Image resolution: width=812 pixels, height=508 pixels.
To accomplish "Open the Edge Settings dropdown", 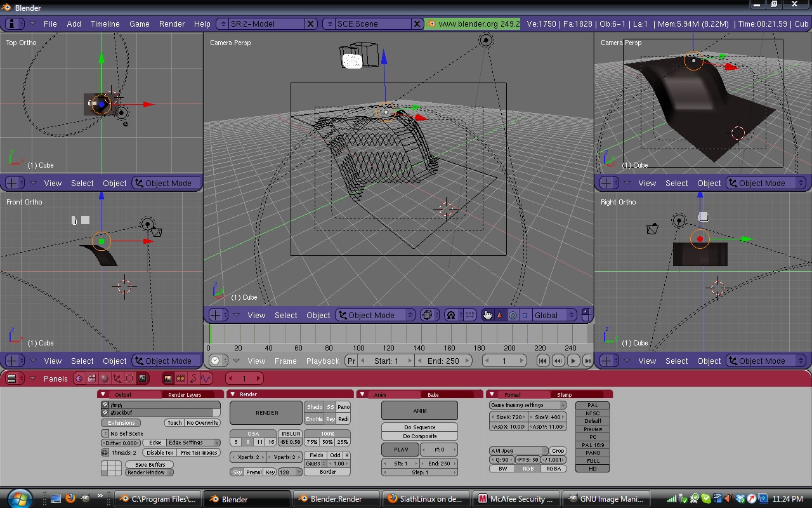I will click(193, 443).
